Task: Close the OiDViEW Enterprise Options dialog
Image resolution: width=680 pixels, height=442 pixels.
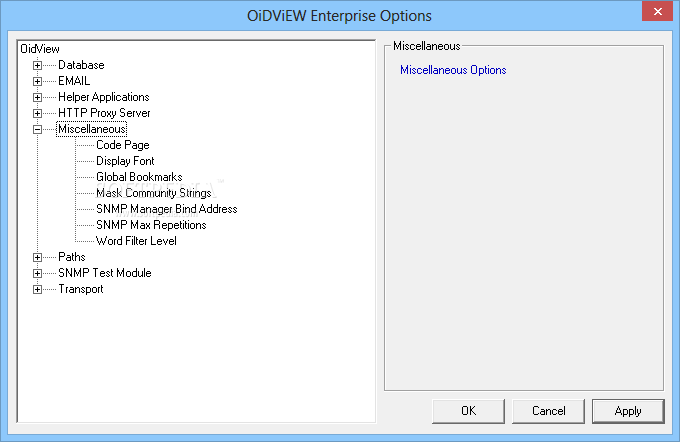Action: click(x=657, y=12)
